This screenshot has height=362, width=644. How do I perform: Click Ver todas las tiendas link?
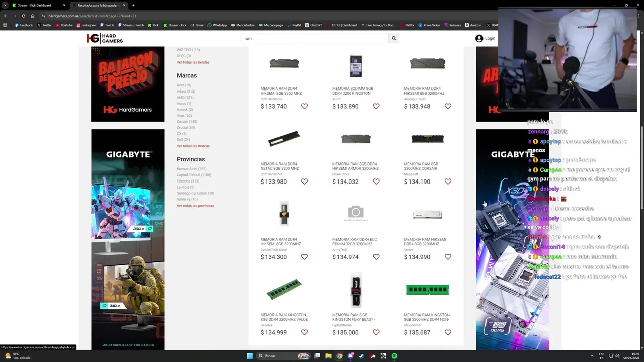[193, 62]
